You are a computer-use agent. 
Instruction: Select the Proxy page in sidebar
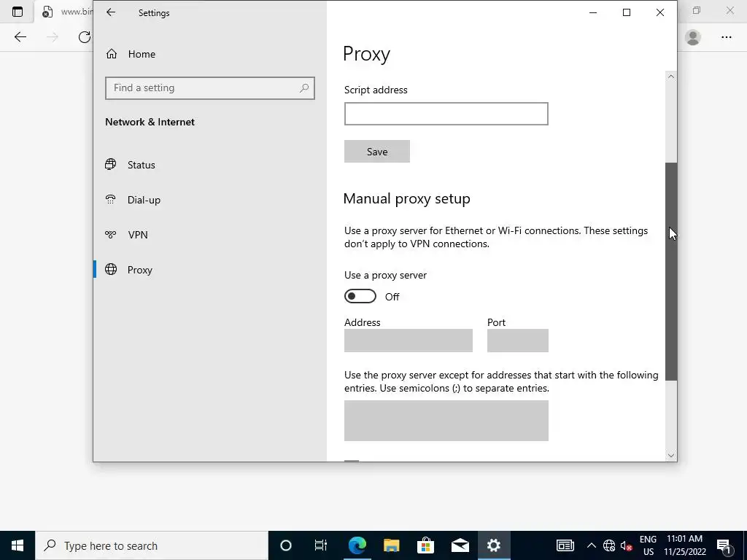139,270
